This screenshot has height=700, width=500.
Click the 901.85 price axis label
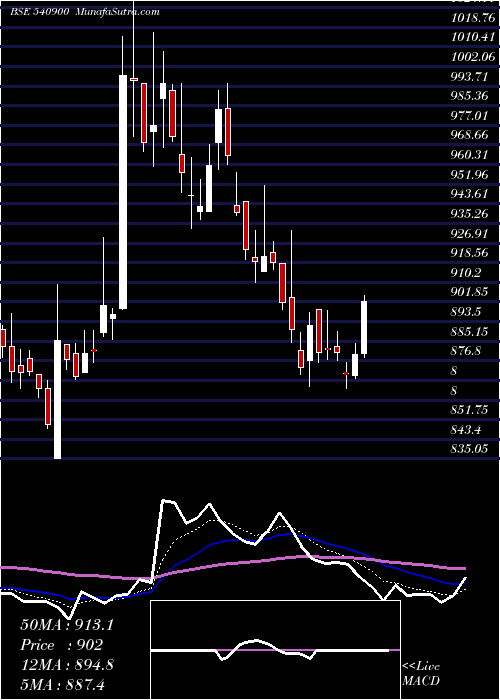pos(469,292)
